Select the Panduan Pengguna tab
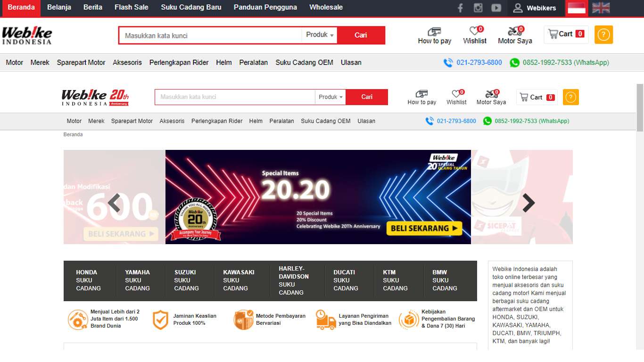The image size is (644, 362). [265, 8]
